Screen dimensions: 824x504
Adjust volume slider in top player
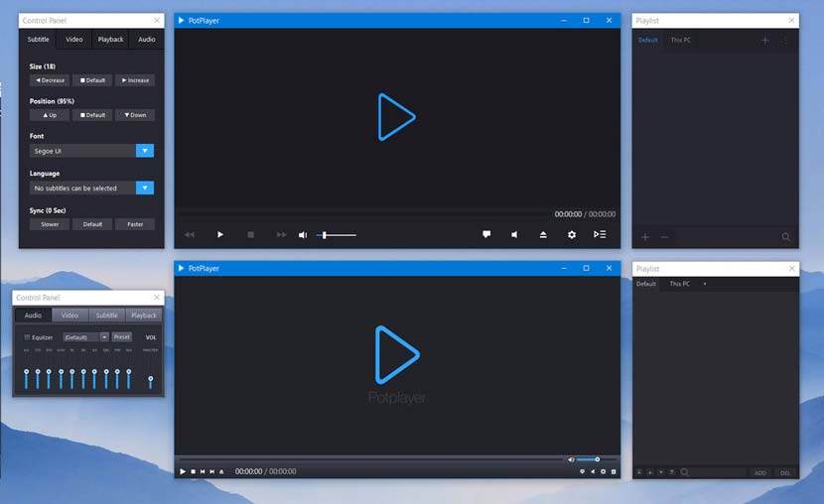point(337,235)
